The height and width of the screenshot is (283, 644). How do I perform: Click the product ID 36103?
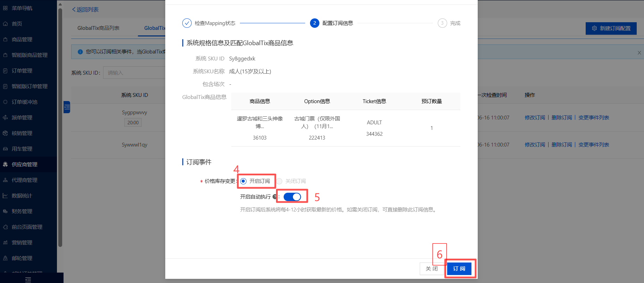click(x=260, y=138)
